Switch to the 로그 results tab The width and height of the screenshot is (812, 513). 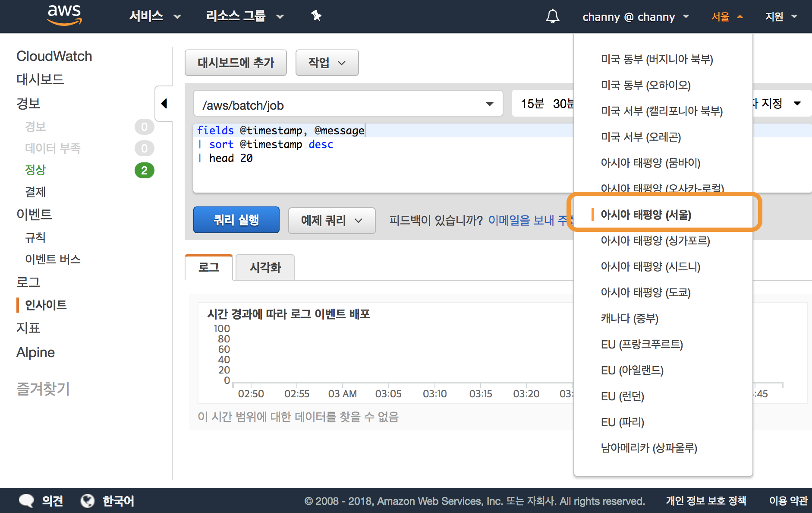point(209,267)
